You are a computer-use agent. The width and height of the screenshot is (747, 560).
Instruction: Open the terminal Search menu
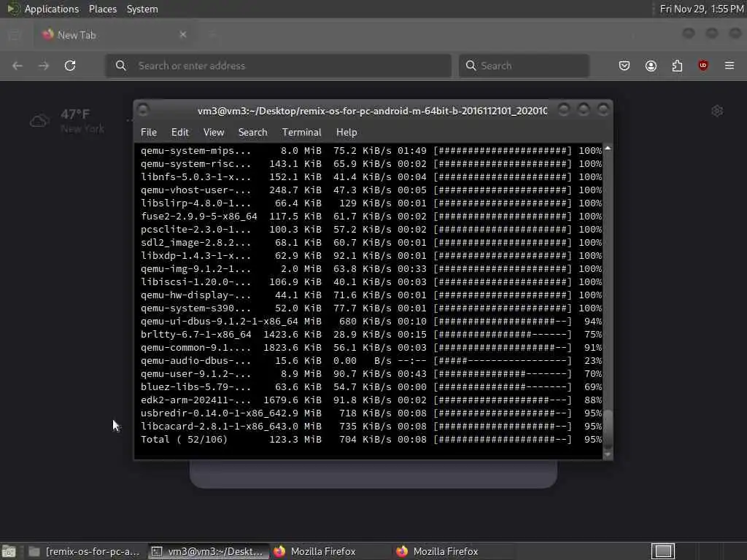(x=253, y=133)
